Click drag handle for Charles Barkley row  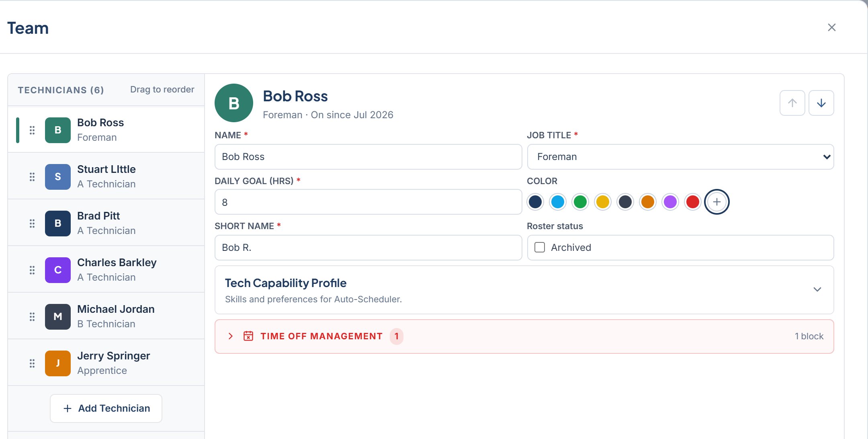click(32, 270)
